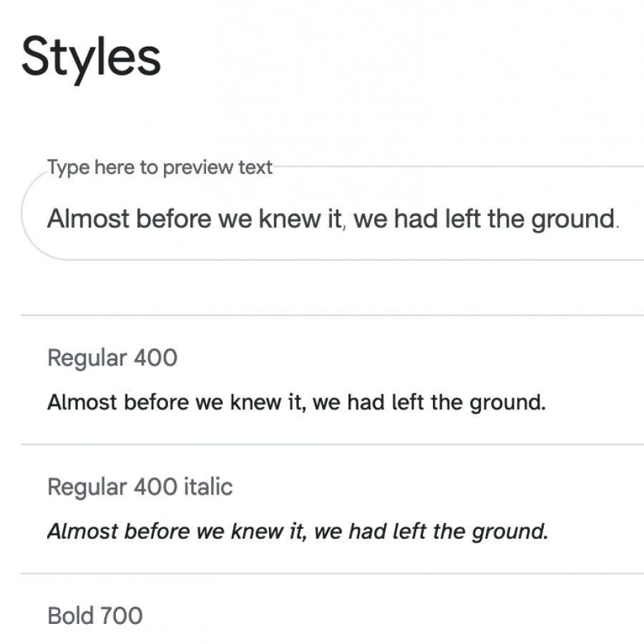
Task: Select the Regular 400 italic style label
Action: click(x=140, y=487)
